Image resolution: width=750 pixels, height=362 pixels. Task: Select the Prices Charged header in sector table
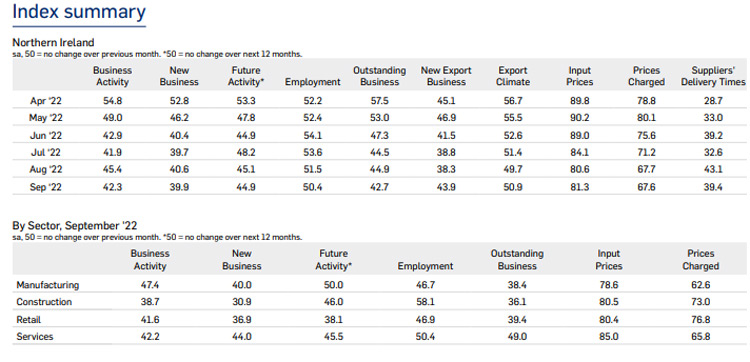pyautogui.click(x=700, y=260)
